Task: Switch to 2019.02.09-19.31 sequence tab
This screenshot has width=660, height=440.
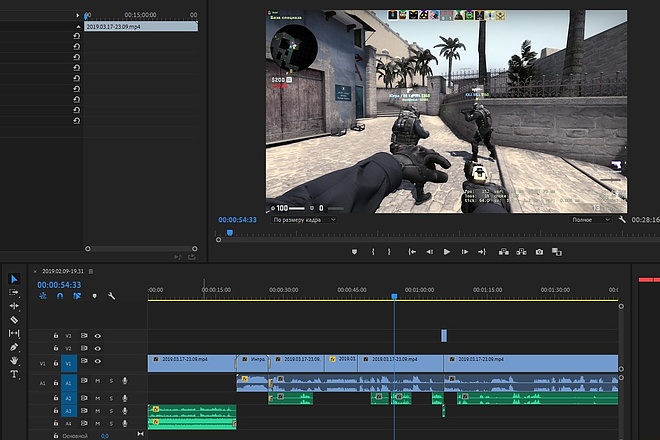Action: [x=63, y=271]
